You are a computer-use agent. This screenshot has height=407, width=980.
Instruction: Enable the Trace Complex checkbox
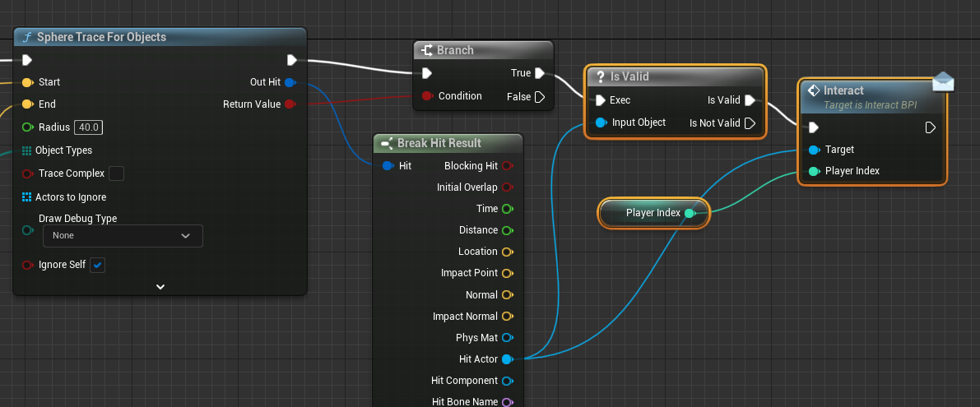tap(116, 173)
